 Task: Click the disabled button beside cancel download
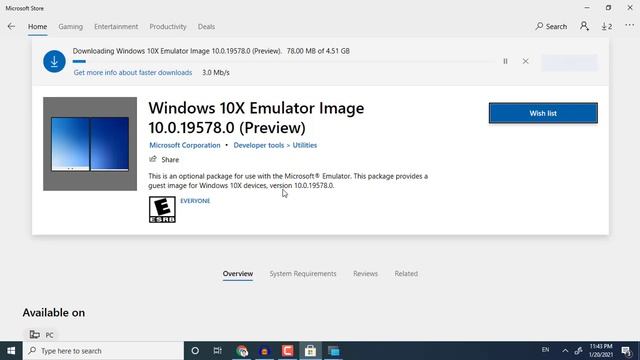pos(569,62)
